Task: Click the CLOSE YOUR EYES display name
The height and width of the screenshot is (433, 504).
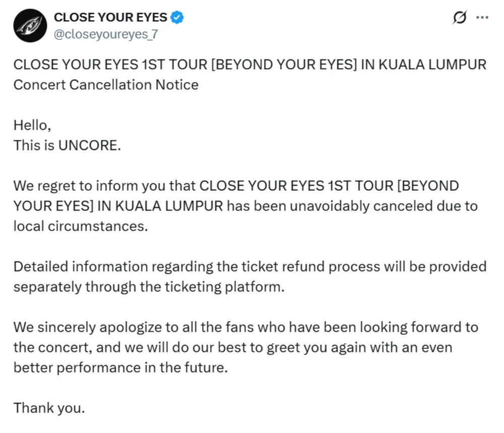Action: [x=110, y=18]
